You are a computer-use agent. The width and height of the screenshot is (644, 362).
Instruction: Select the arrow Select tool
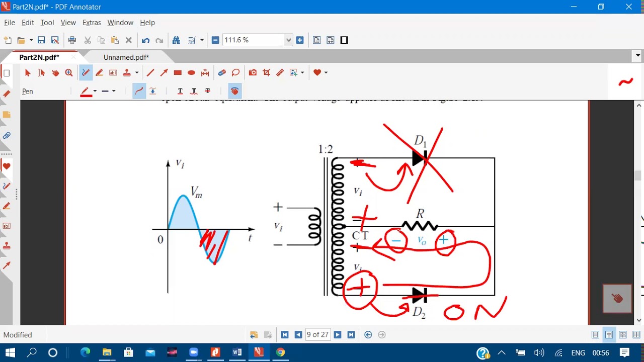[28, 73]
